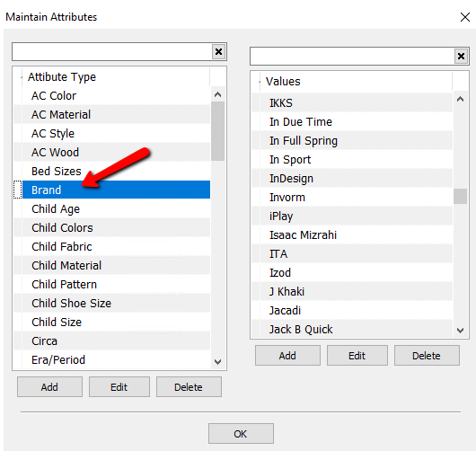This screenshot has height=451, width=476.
Task: Select Isaac Mizrahi value
Action: pyautogui.click(x=352, y=234)
